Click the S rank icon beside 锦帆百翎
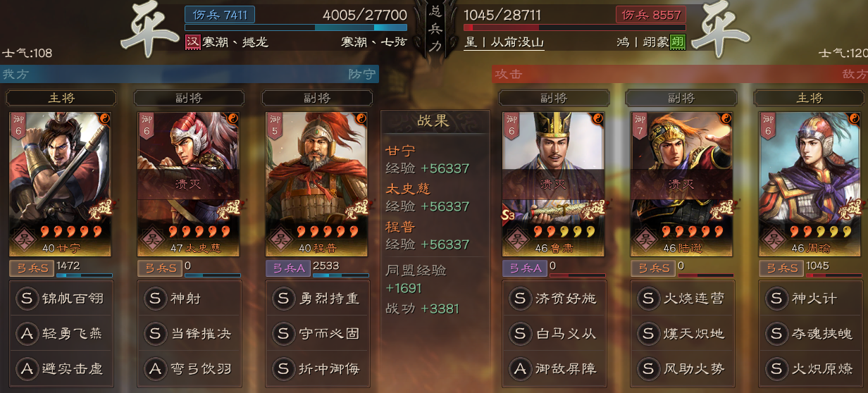This screenshot has width=868, height=393. (x=27, y=298)
